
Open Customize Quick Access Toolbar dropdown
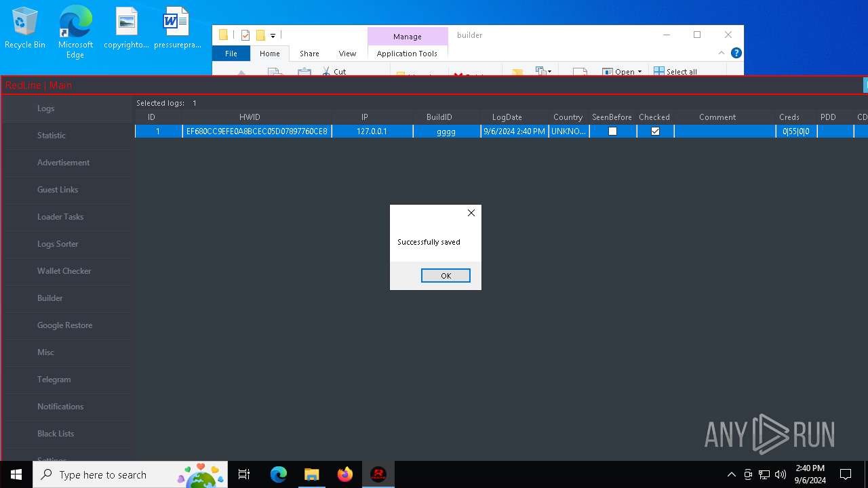pyautogui.click(x=273, y=35)
